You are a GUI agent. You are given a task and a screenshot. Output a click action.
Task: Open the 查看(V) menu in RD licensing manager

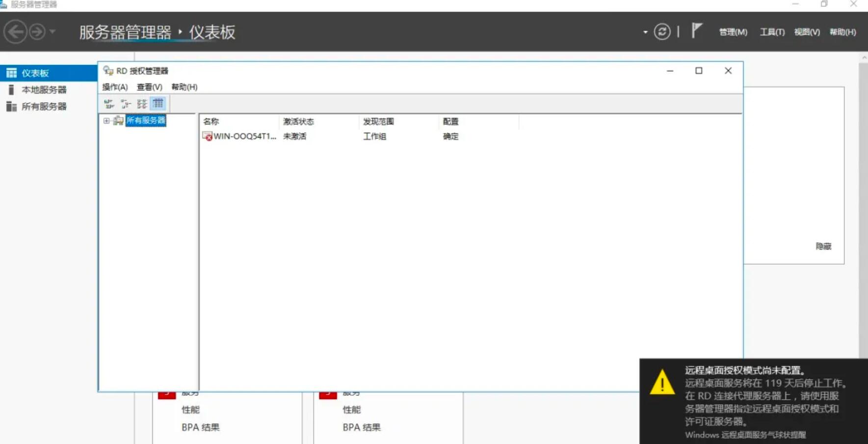149,87
